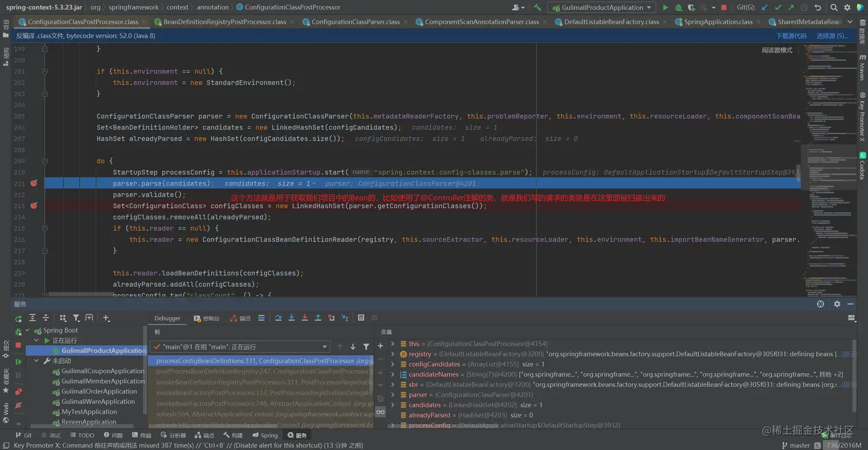Screen dimensions: 868x450
Task: Click the Build project hammer icon
Action: pyautogui.click(x=537, y=7)
